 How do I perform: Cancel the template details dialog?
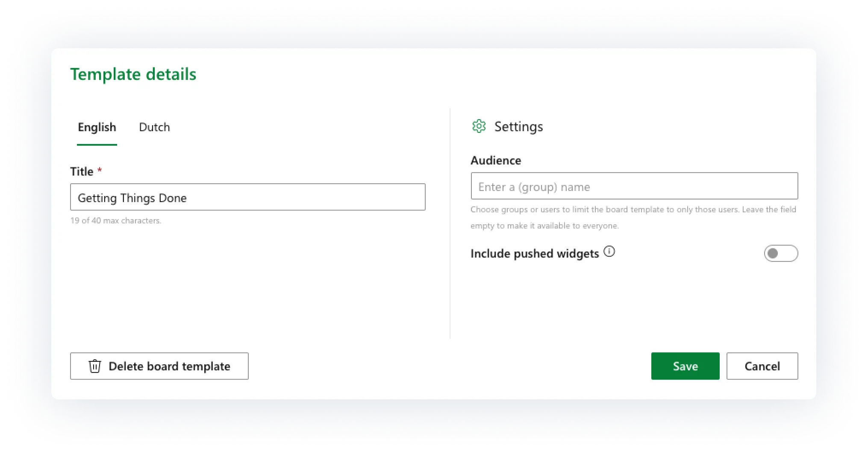pyautogui.click(x=762, y=366)
